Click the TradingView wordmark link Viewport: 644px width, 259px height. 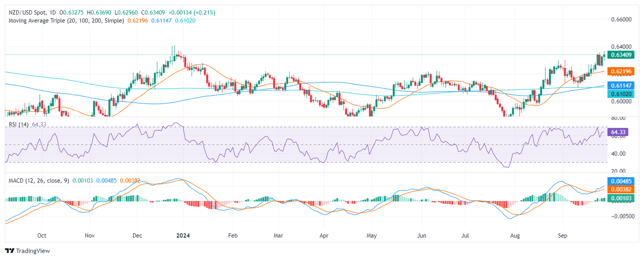33,251
